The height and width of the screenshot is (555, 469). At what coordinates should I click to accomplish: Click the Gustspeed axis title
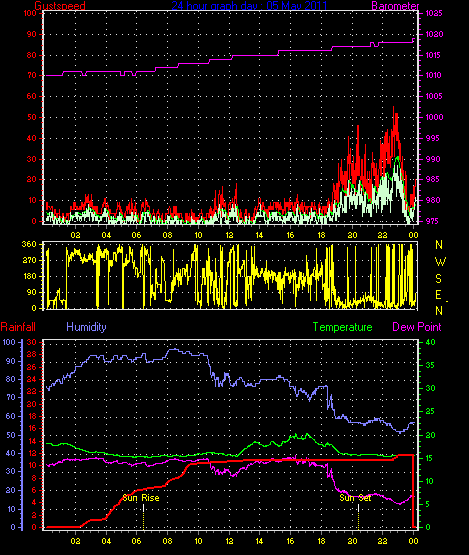tap(60, 5)
